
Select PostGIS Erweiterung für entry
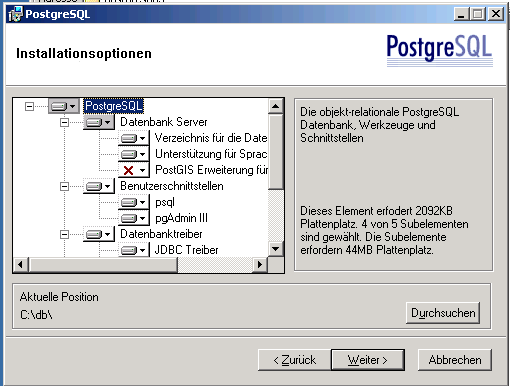(x=211, y=170)
